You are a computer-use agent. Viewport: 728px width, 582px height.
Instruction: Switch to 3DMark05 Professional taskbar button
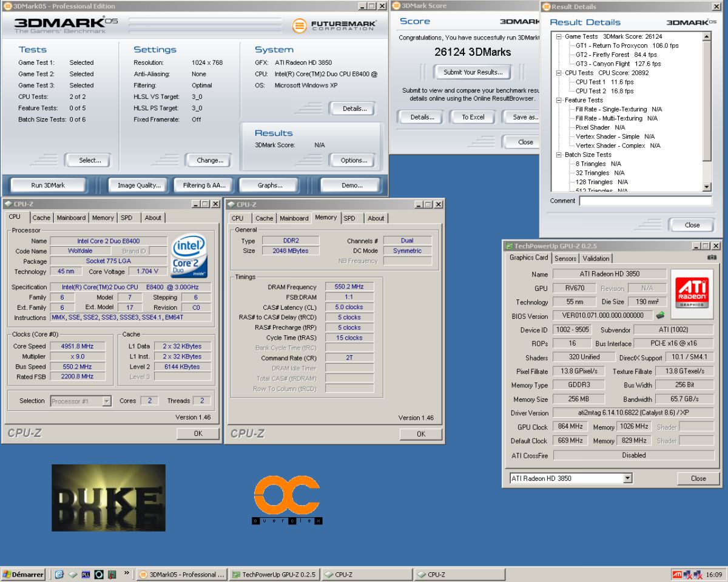pos(182,574)
